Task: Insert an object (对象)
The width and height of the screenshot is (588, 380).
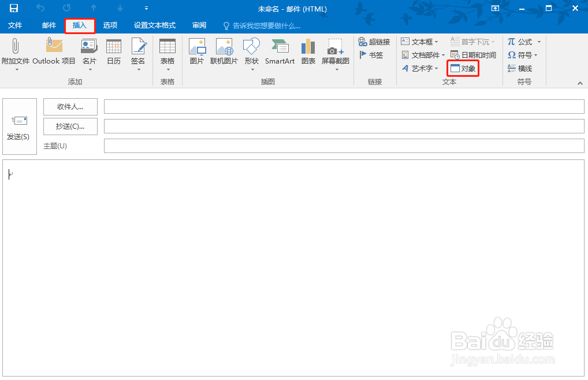Action: click(x=463, y=68)
